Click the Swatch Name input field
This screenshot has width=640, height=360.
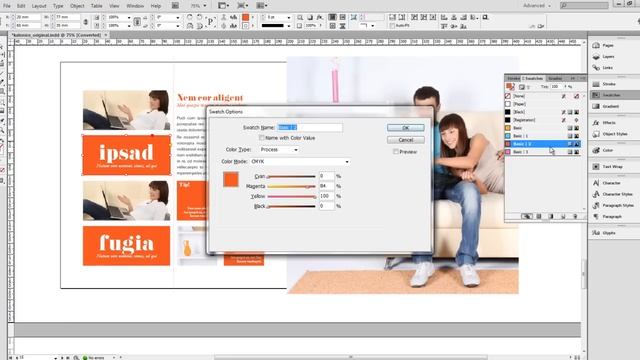coord(310,127)
